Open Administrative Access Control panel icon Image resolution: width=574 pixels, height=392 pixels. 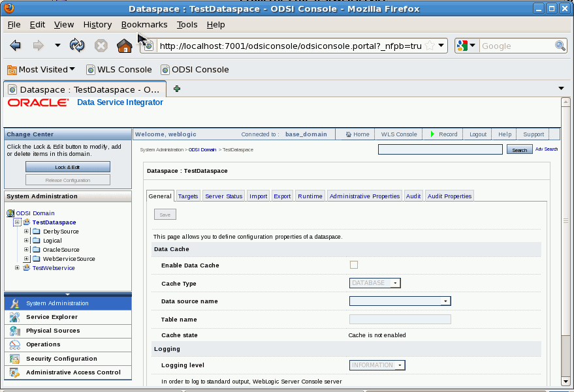pos(14,372)
